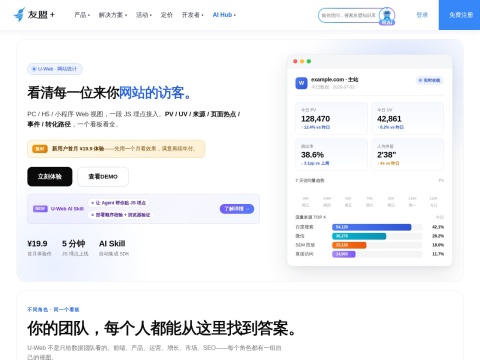Open the AI robot assistant avatar icon
This screenshot has width=480, height=360.
click(387, 16)
